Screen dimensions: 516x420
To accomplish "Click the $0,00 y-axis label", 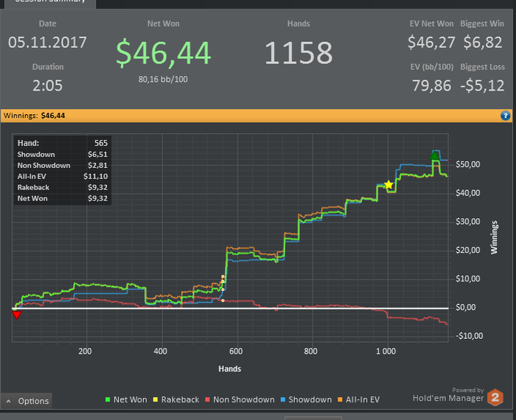I will pos(465,307).
